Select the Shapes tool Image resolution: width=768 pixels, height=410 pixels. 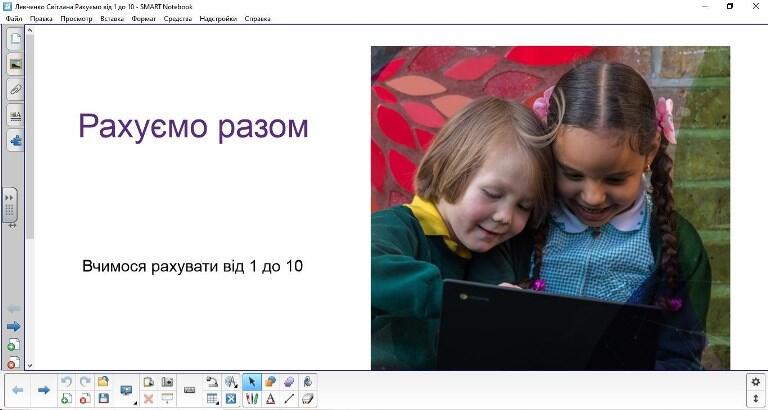270,382
